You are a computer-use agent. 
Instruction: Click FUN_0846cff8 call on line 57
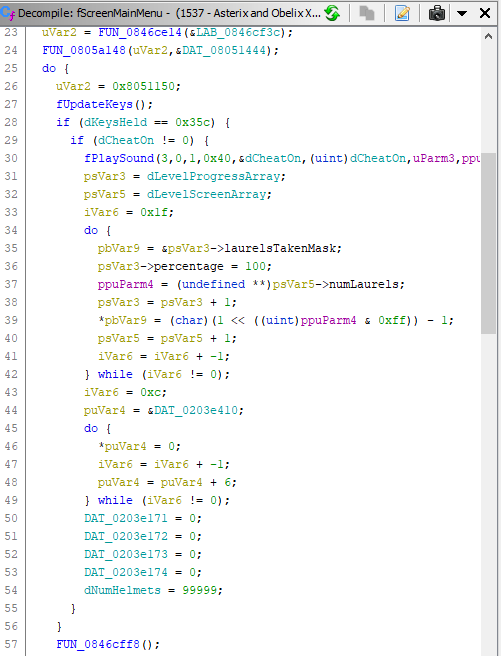coord(98,644)
